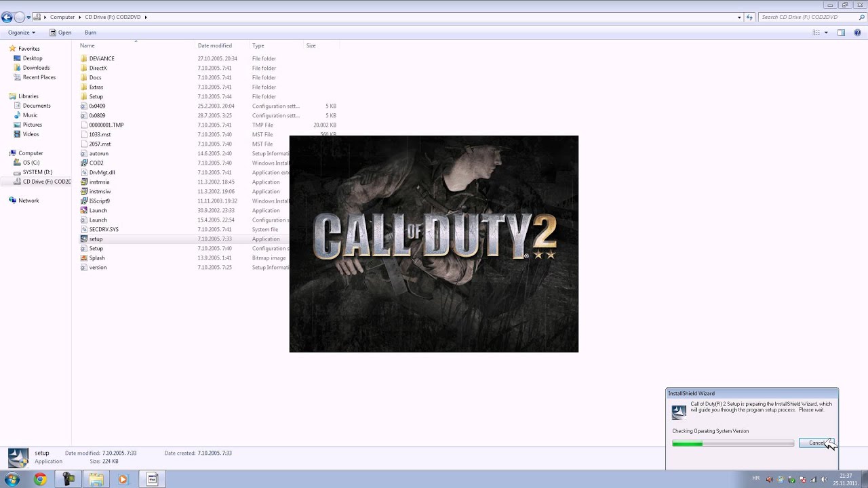Select CD Drive (F:) COD2DVD breadcrumb
This screenshot has height=488, width=868.
(113, 17)
